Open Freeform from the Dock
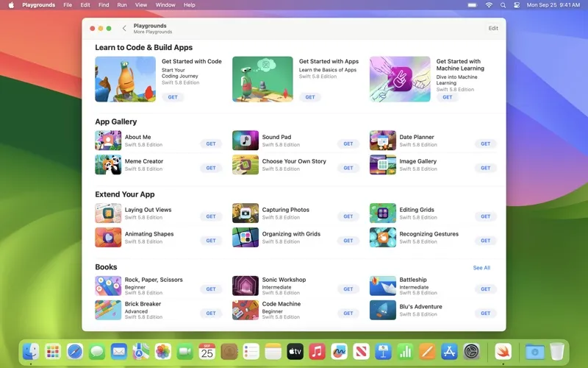The image size is (588, 368). pos(339,352)
